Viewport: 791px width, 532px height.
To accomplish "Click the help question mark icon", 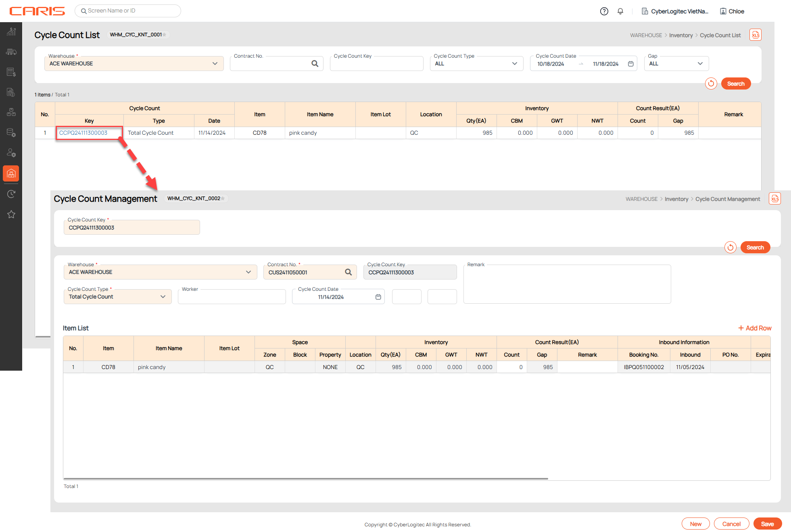I will click(604, 11).
